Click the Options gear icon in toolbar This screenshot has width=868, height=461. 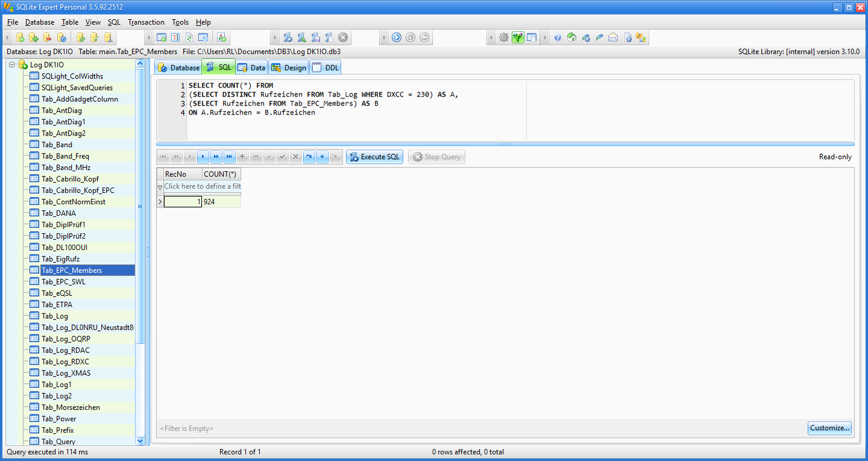[504, 37]
